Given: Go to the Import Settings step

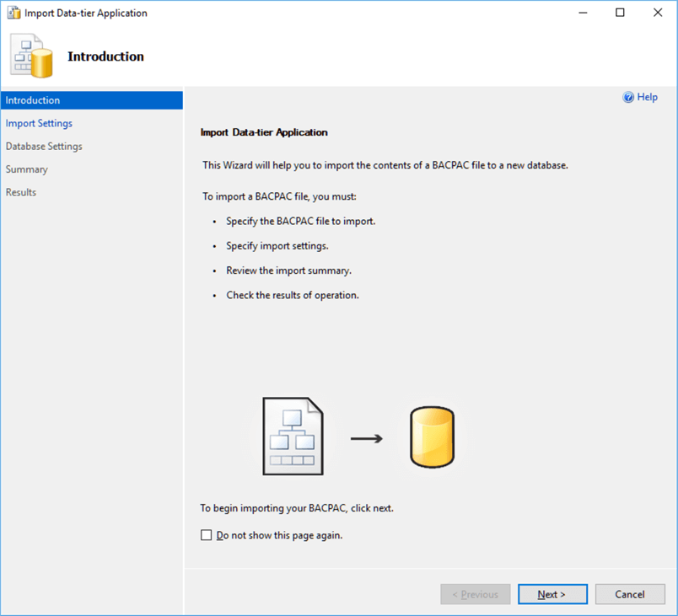Looking at the screenshot, I should (39, 123).
